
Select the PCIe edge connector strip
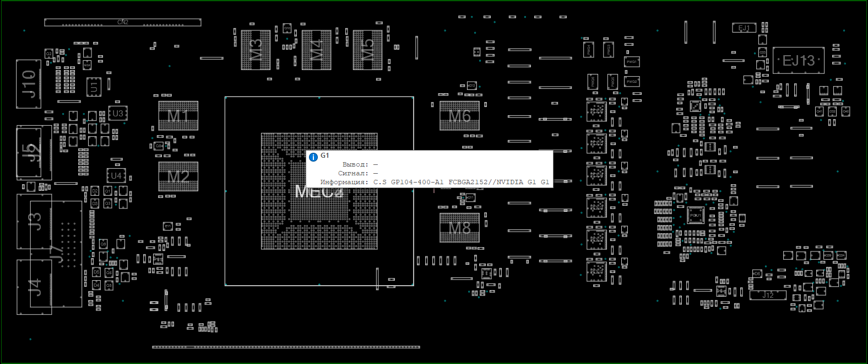pos(286,347)
